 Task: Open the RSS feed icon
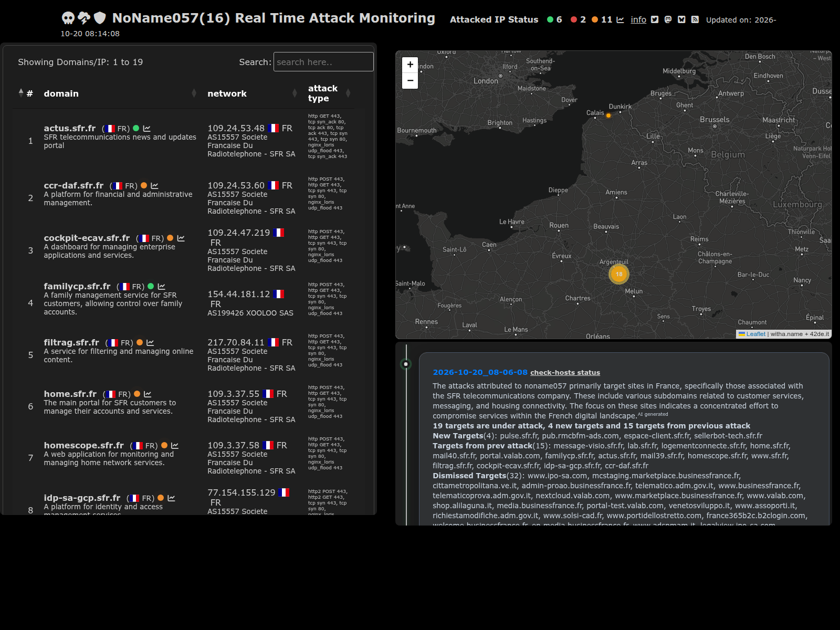[695, 19]
